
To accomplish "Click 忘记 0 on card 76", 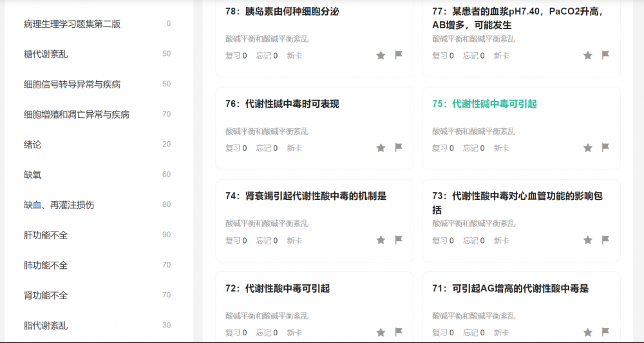I will coord(267,148).
